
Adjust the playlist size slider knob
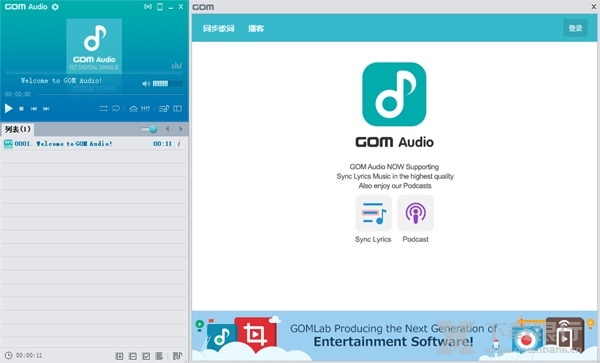pyautogui.click(x=153, y=129)
